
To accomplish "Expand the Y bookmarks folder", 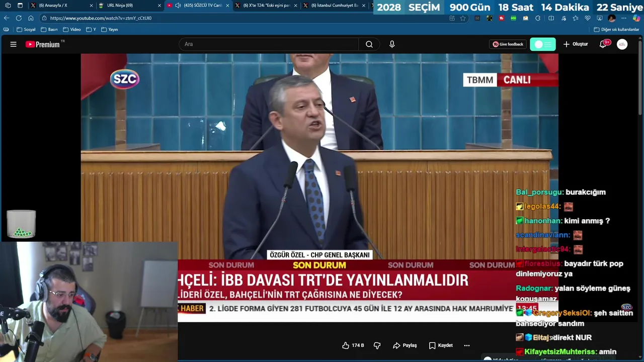I will coord(91,30).
